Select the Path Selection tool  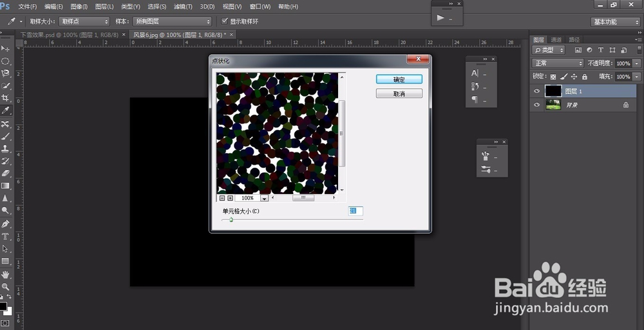click(5, 249)
